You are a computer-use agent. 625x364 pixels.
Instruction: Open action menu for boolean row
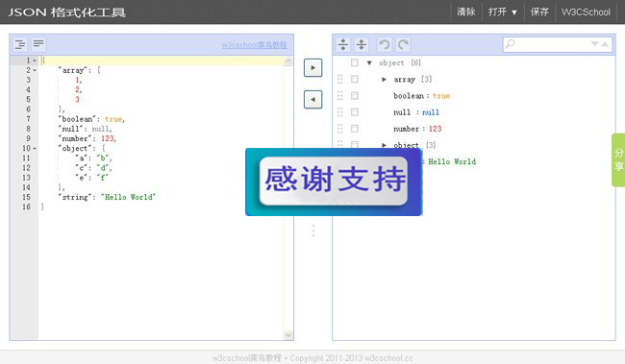coord(355,96)
